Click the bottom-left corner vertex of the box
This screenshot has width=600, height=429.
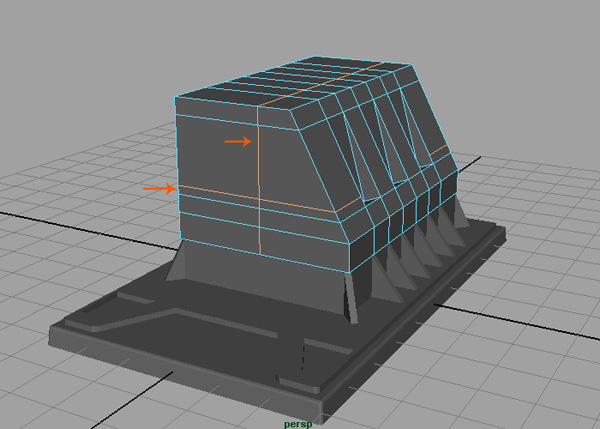point(178,238)
